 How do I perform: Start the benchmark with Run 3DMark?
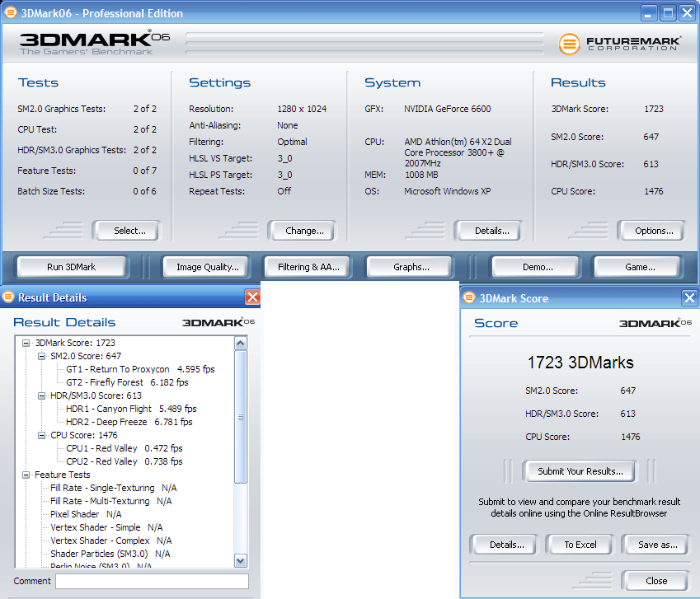[72, 267]
